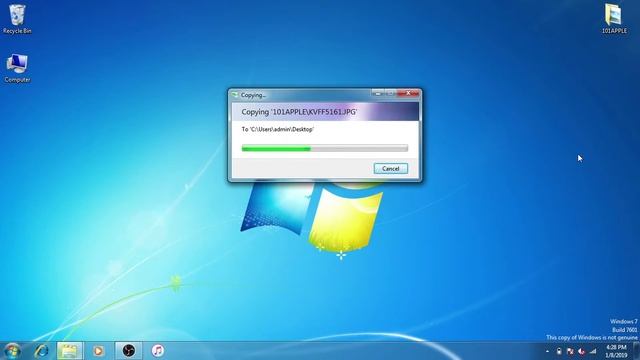This screenshot has width=640, height=360.
Task: Open the Recycle Bin desktop icon
Action: click(17, 19)
